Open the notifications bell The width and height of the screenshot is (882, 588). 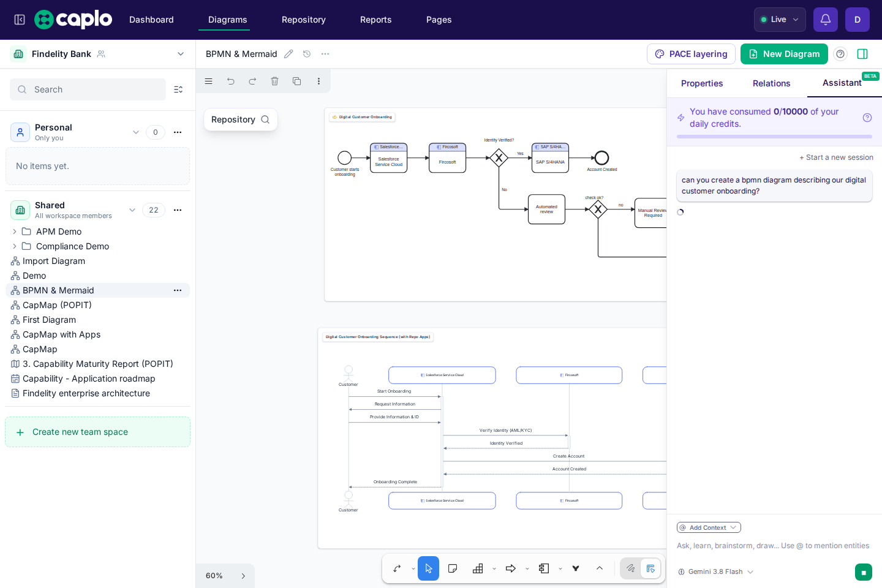(826, 20)
